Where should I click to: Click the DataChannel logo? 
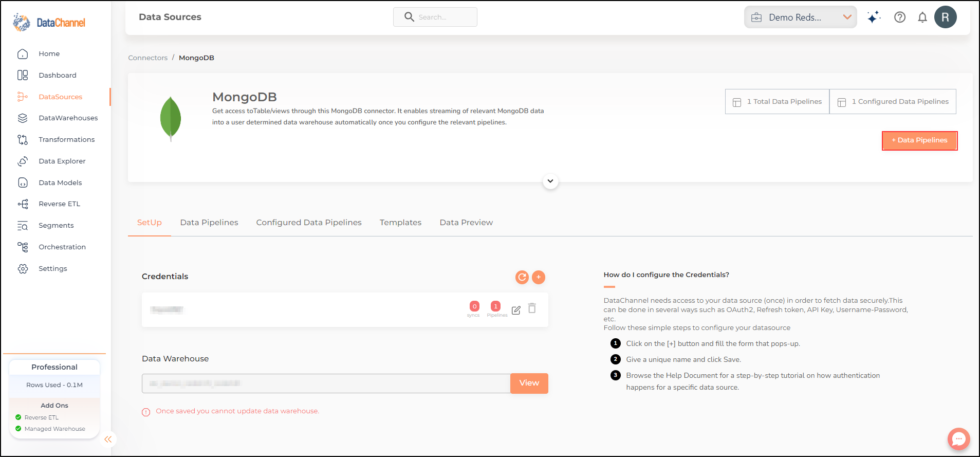click(49, 23)
